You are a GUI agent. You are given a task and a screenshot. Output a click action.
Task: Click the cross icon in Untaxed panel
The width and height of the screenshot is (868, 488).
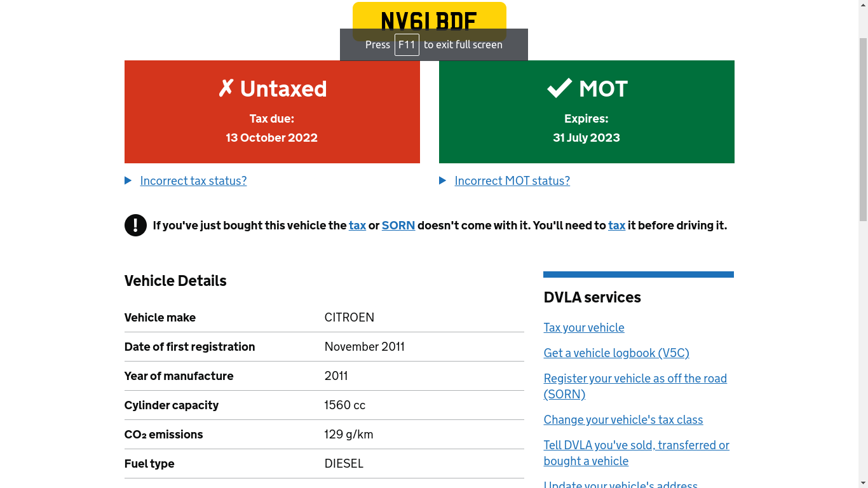[x=226, y=88]
